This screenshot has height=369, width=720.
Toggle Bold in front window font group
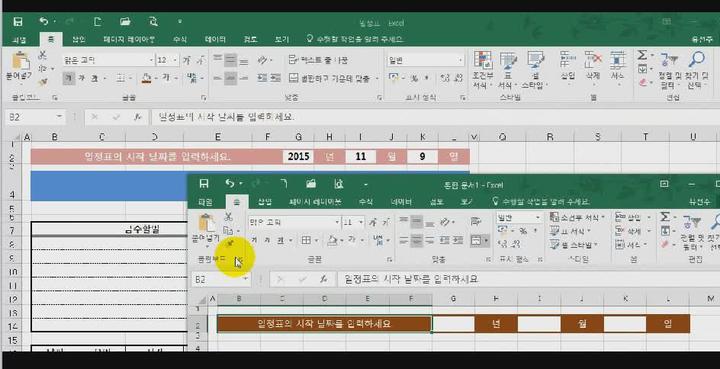coord(254,240)
